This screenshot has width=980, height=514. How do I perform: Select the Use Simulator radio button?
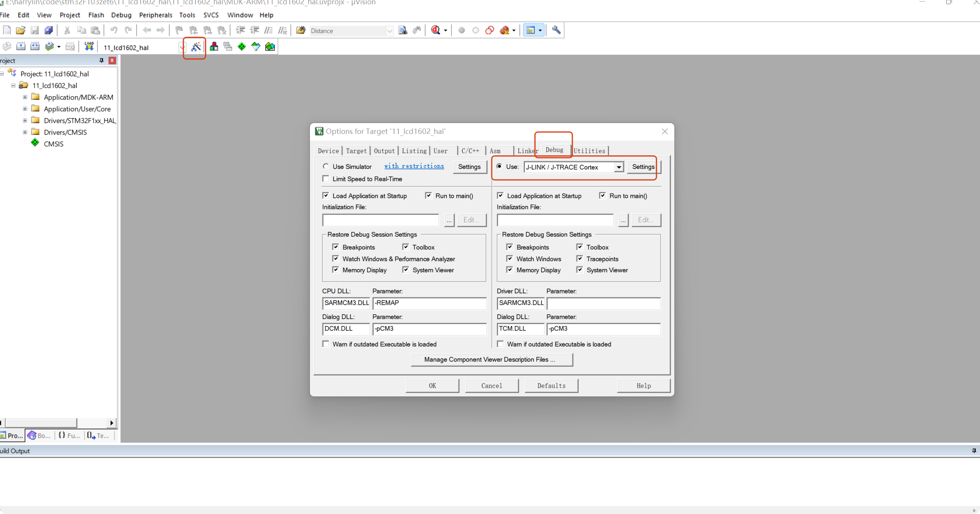[326, 167]
